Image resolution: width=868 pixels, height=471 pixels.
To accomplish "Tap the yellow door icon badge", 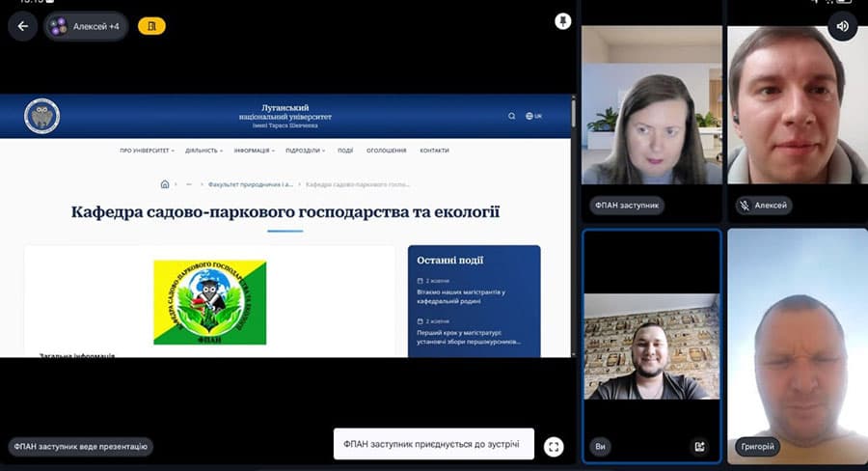I will click(x=151, y=26).
